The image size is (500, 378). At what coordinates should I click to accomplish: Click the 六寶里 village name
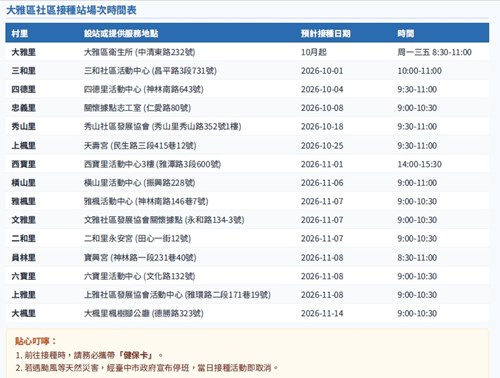pos(23,276)
